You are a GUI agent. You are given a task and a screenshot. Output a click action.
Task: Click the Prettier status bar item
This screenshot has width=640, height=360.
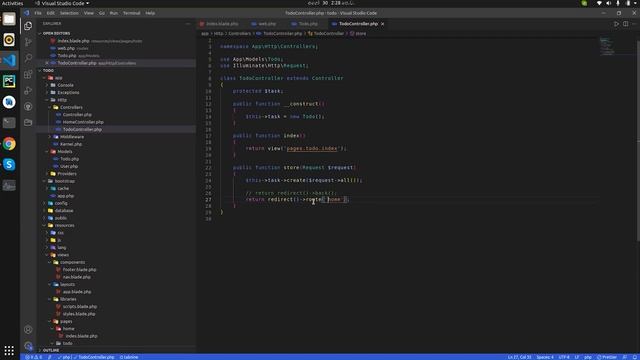(x=607, y=357)
